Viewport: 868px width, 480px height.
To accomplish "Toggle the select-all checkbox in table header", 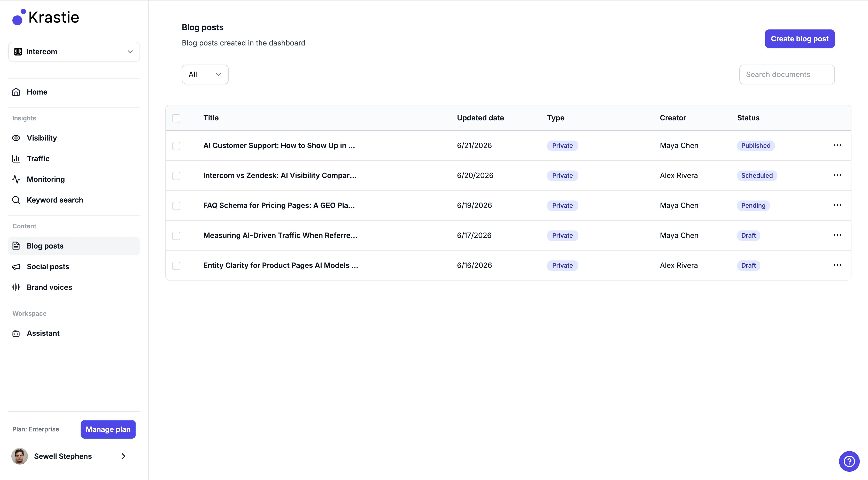I will [x=176, y=118].
